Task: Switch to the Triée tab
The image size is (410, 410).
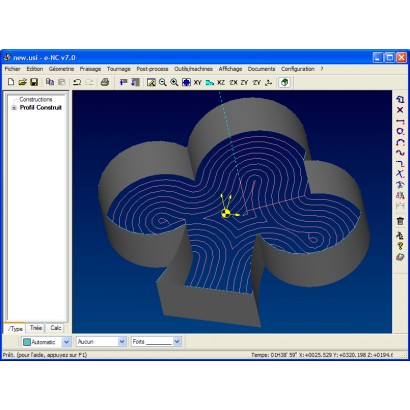Action: [36, 328]
